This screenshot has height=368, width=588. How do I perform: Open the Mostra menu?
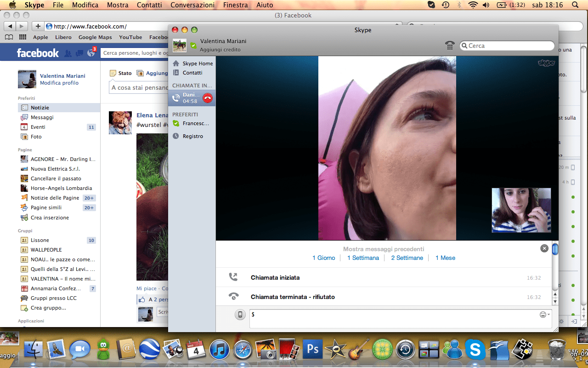pos(118,5)
